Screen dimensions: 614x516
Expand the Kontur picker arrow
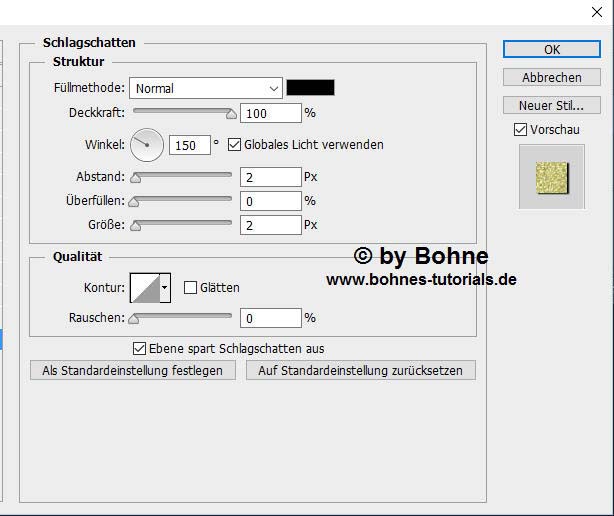(x=165, y=288)
